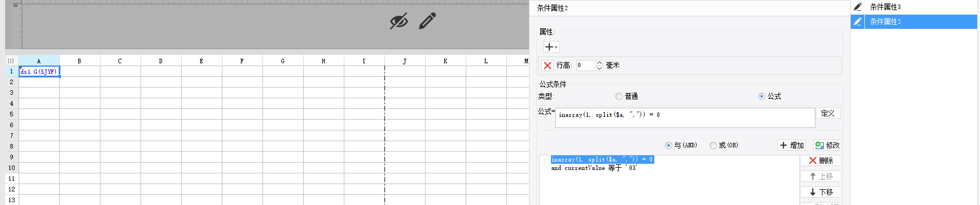Select column G header
This screenshot has width=980, height=205.
pyautogui.click(x=283, y=61)
